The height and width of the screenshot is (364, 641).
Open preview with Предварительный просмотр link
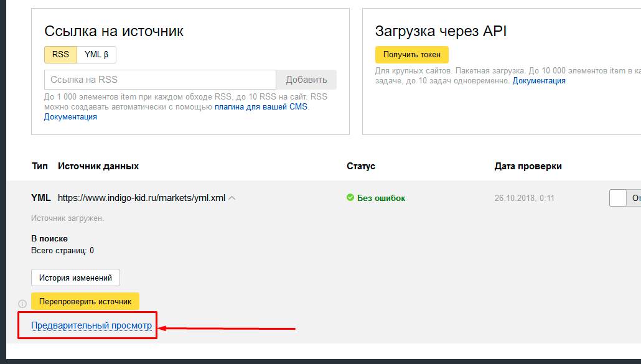tap(88, 325)
